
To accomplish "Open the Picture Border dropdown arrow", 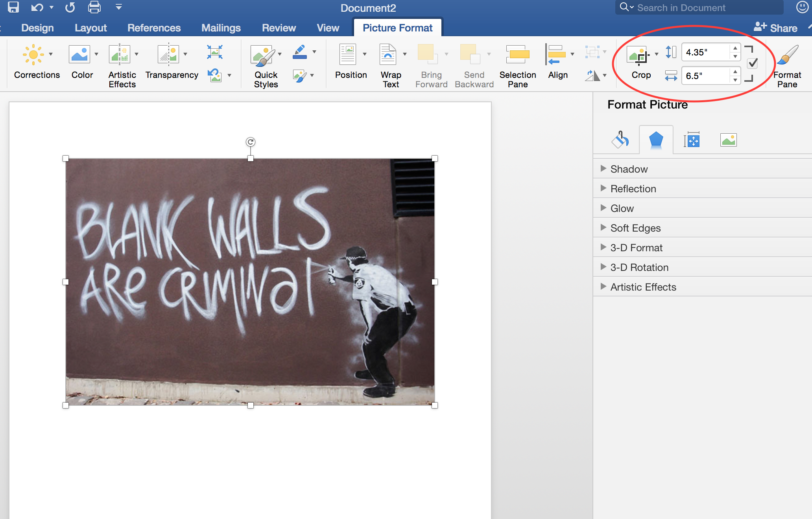I will click(314, 52).
